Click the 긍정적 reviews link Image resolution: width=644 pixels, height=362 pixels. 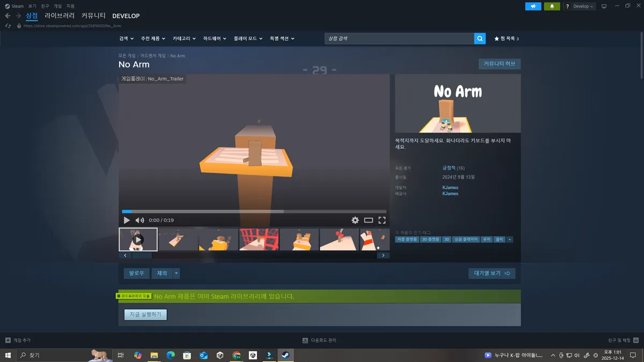click(x=449, y=168)
